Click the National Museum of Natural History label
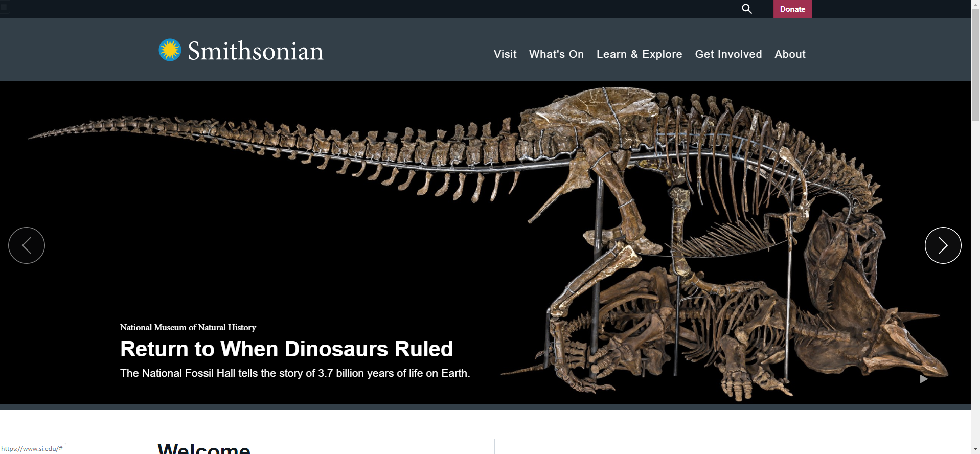980x454 pixels. click(x=188, y=327)
